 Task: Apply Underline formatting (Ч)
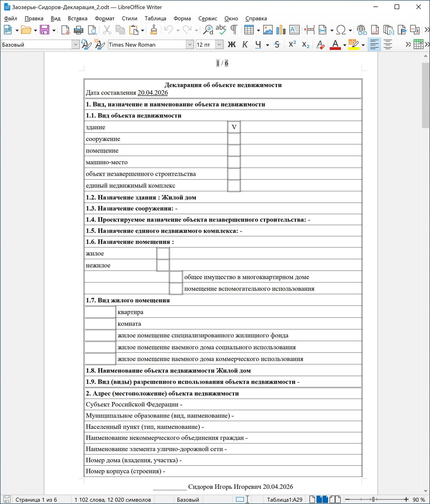pyautogui.click(x=258, y=45)
